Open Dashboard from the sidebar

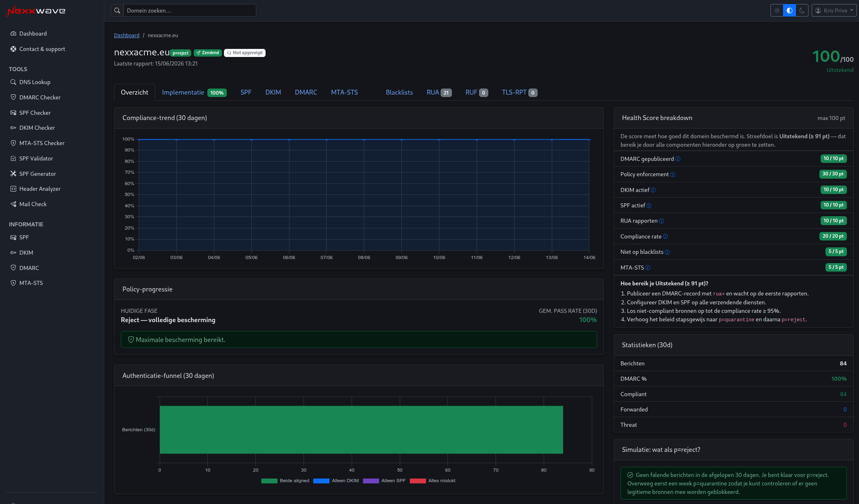[x=33, y=34]
